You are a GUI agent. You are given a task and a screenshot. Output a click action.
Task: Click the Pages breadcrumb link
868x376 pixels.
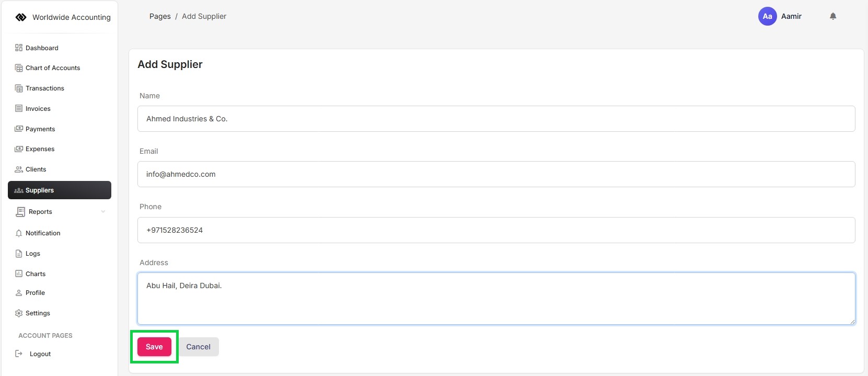160,16
